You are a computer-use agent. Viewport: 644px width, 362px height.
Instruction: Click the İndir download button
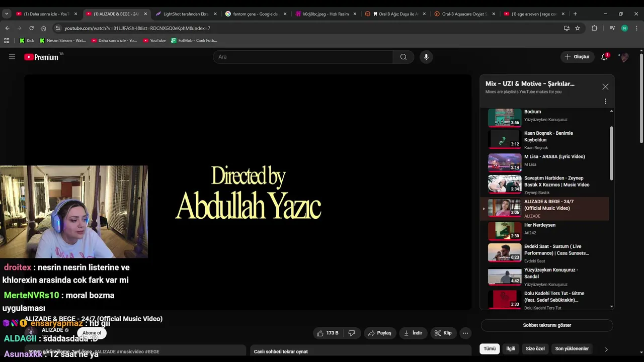pyautogui.click(x=413, y=333)
